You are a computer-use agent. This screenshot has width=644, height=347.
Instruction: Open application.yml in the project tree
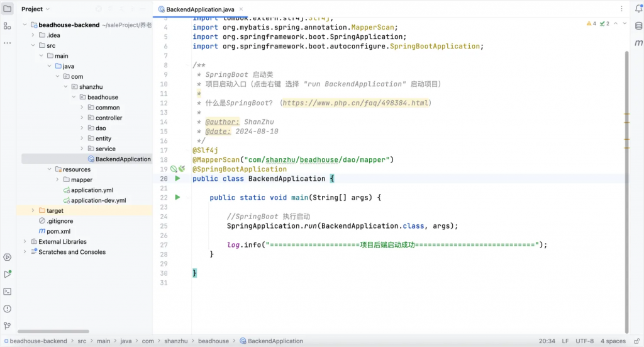(x=91, y=190)
